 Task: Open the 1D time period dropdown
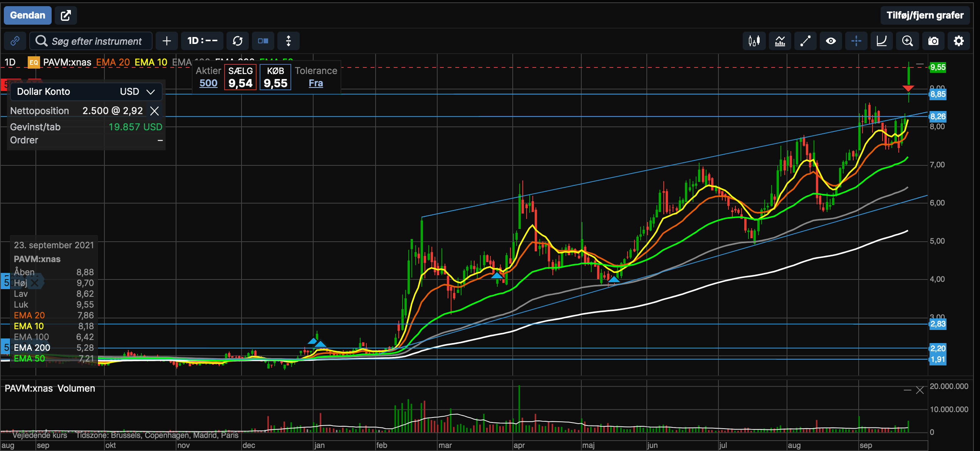[x=202, y=41]
